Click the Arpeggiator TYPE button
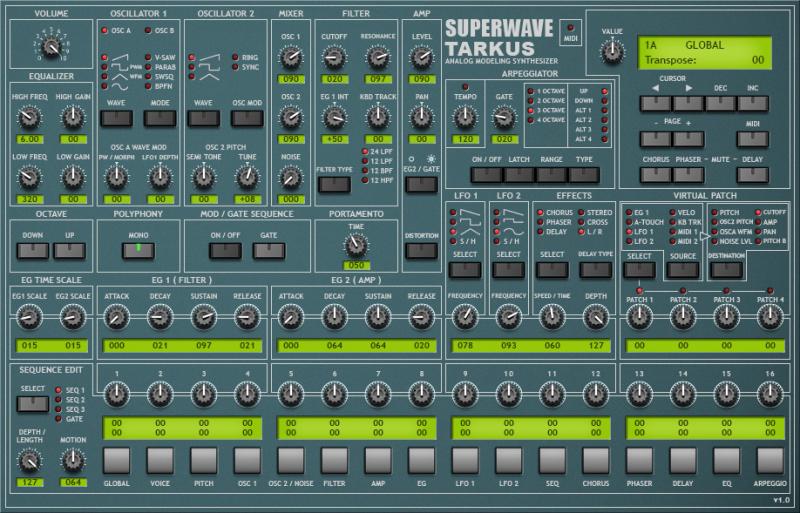 (584, 175)
